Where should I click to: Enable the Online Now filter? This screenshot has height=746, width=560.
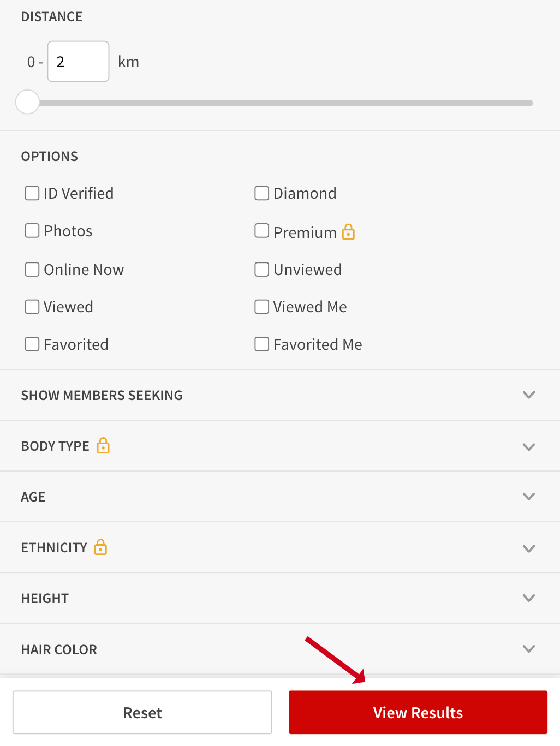tap(32, 269)
